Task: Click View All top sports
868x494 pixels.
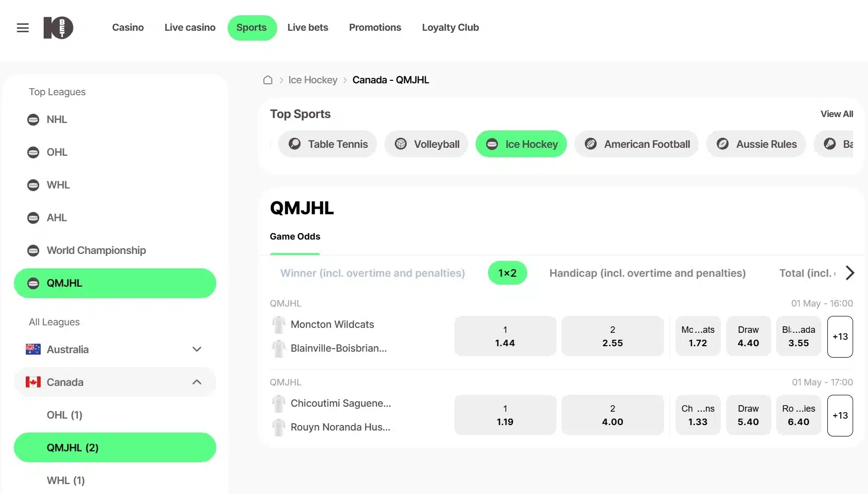Action: tap(837, 114)
